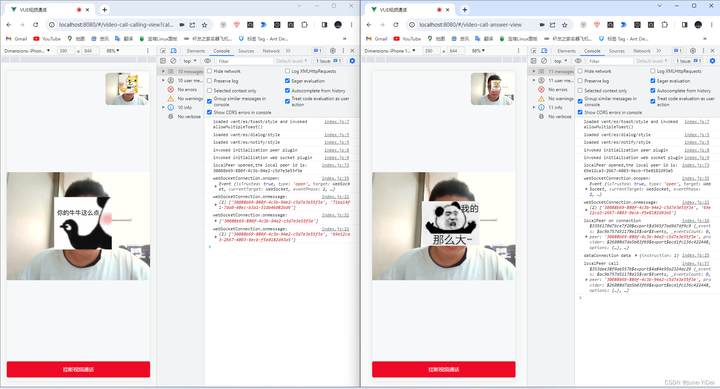Expand the 10 messages group in left sidebar
720x389 pixels.
click(163, 71)
